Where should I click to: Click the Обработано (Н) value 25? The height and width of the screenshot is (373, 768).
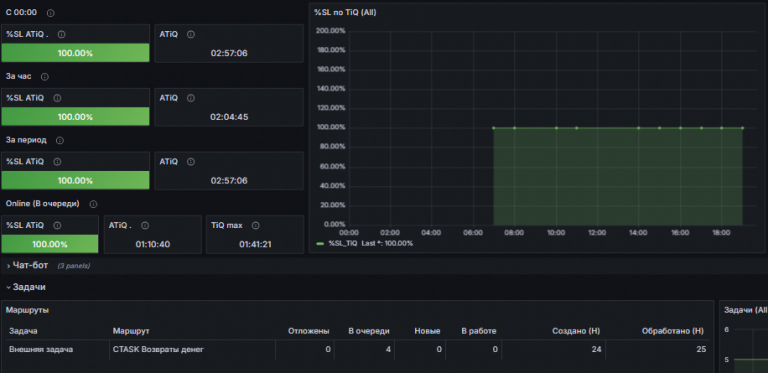point(701,350)
